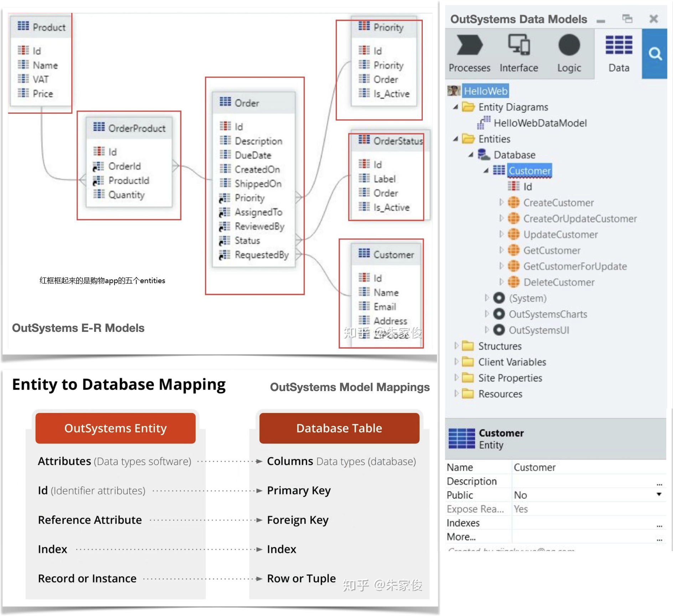The height and width of the screenshot is (616, 673).
Task: Open the Indexes property ellipsis button
Action: (659, 525)
